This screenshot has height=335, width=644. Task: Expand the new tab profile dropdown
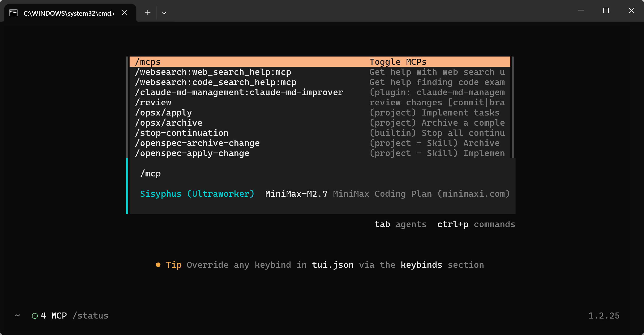[164, 13]
